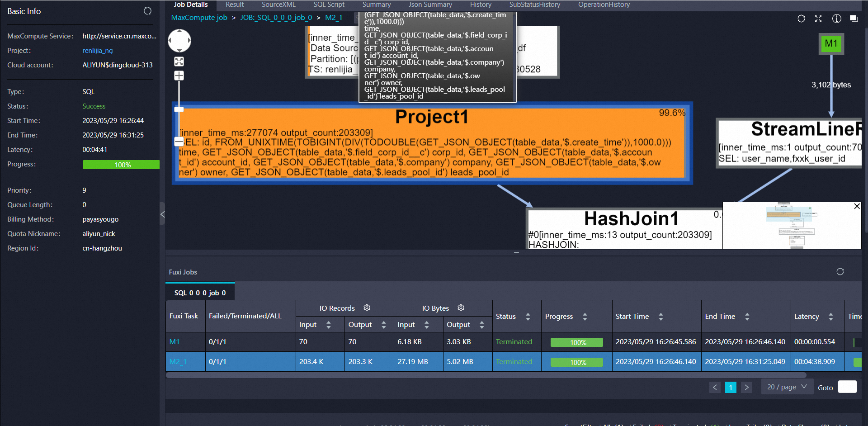The height and width of the screenshot is (426, 868).
Task: Sort the table by Progress
Action: tap(585, 317)
